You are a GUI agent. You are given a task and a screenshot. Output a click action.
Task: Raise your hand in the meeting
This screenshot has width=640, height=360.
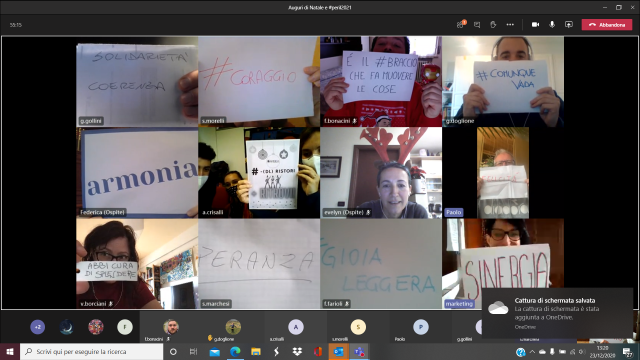(493, 24)
